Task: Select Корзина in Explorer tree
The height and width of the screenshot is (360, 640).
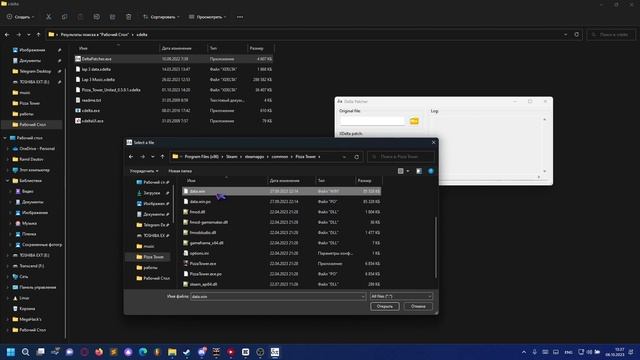Action: tap(27, 309)
